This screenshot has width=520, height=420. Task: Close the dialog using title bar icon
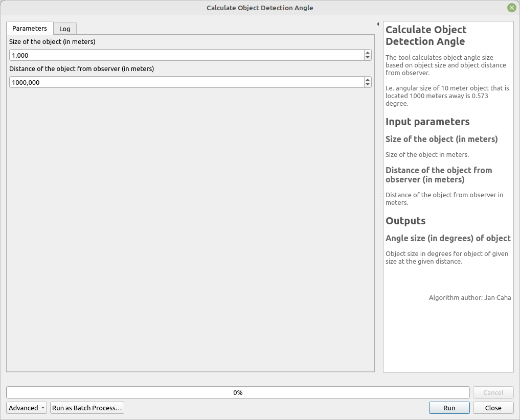tap(511, 8)
